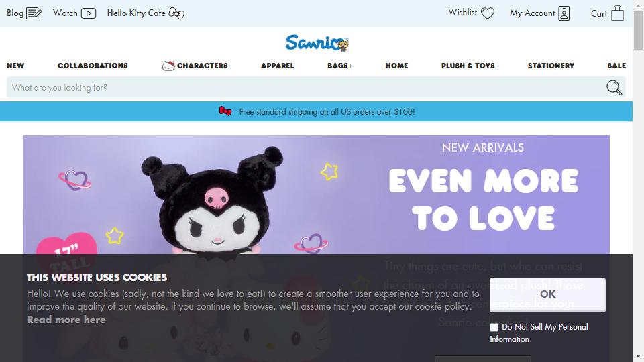Open Wishlist heart icon
Screen dimensions: 644x362
488,13
